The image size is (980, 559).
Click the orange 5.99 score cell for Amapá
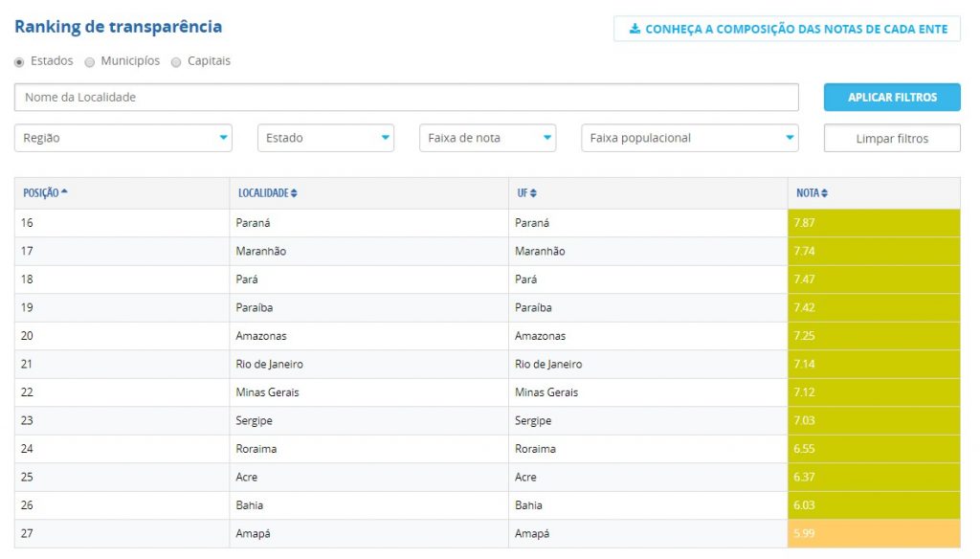873,534
